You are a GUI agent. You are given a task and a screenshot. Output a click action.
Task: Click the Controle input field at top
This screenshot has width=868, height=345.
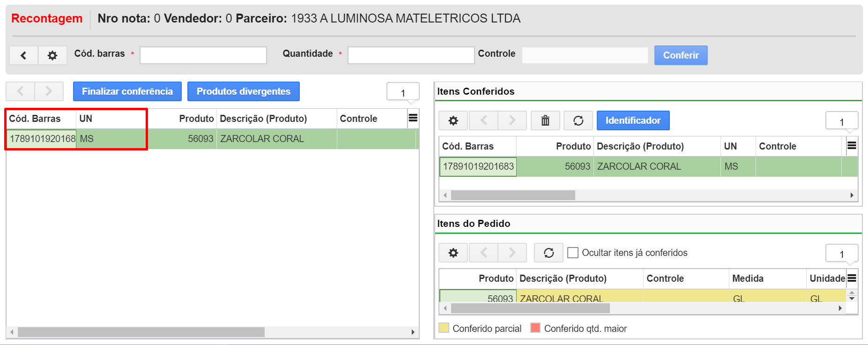coord(585,55)
